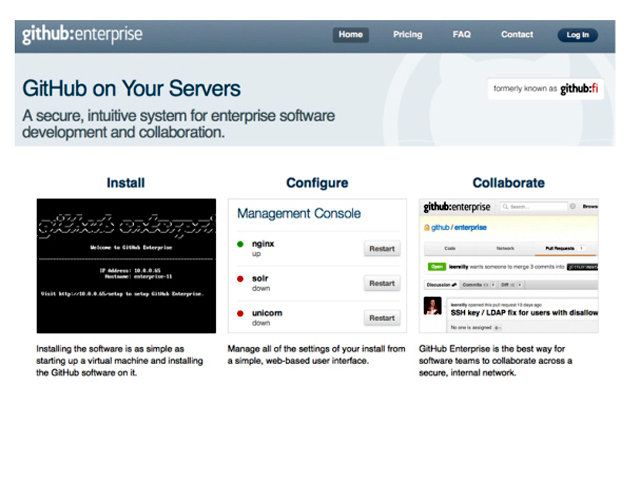Screen dimensions: 640x482
Task: Switch to the Network tab
Action: click(505, 248)
